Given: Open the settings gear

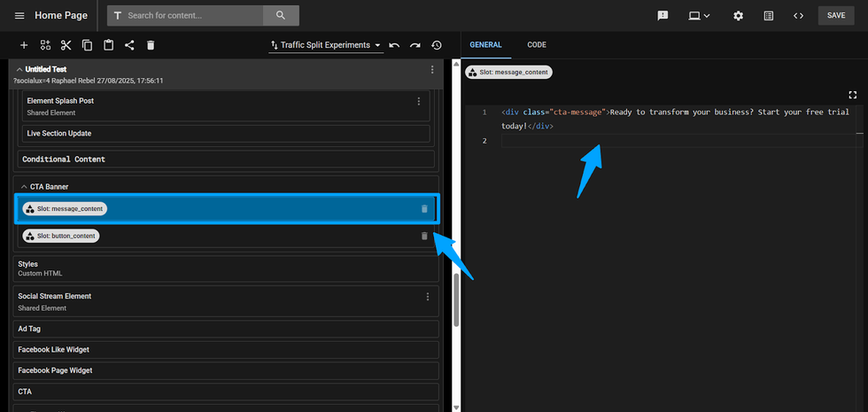Looking at the screenshot, I should coord(739,16).
